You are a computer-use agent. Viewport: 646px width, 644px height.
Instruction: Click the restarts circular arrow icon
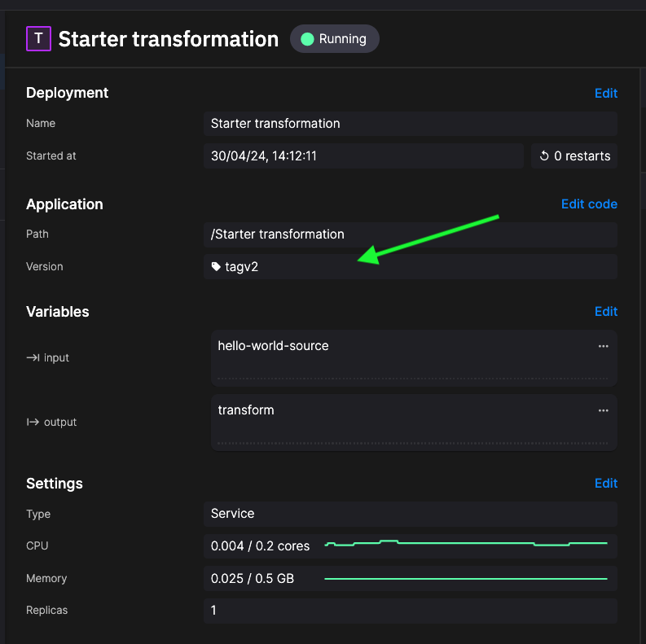[x=545, y=156]
